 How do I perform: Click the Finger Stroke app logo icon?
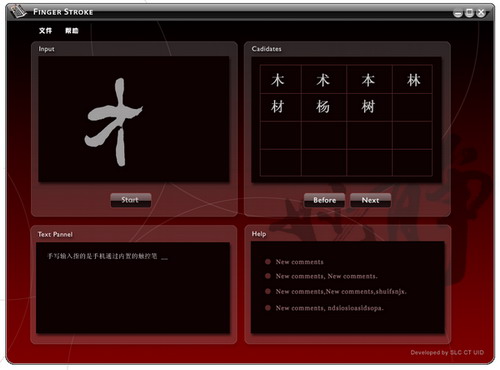[x=18, y=12]
